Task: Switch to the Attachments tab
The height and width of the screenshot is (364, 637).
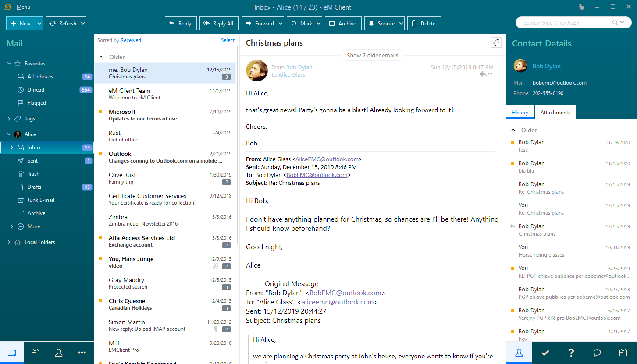Action: click(x=555, y=113)
